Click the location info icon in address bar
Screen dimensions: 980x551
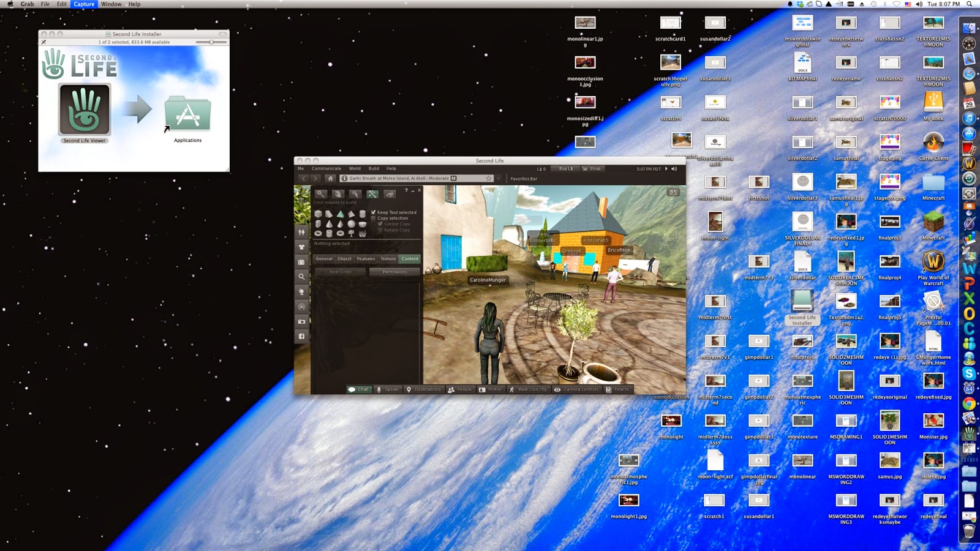[344, 178]
